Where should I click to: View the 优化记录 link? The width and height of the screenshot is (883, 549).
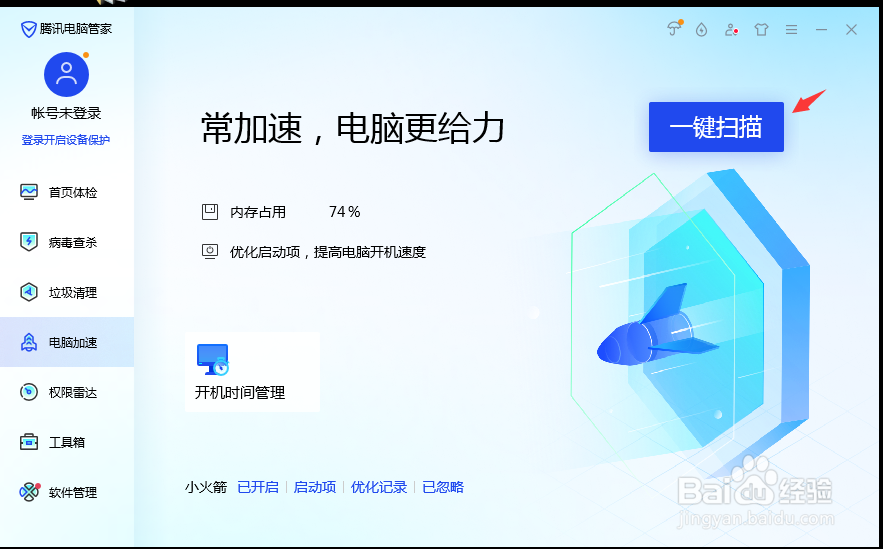(x=379, y=487)
